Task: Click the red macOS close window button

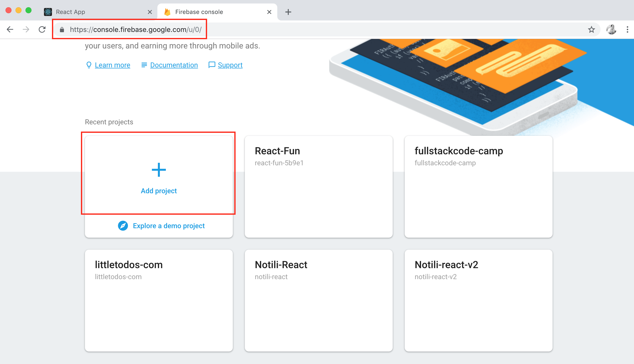Action: coord(8,10)
